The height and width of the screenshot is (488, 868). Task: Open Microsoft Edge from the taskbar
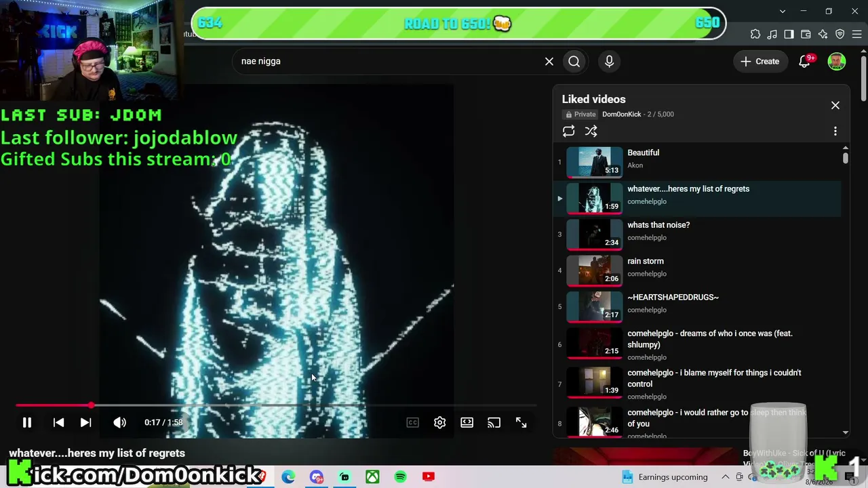click(288, 477)
